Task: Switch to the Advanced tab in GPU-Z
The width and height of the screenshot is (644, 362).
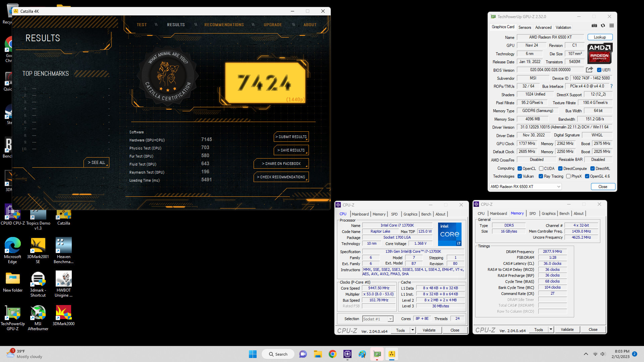Action: [x=543, y=27]
